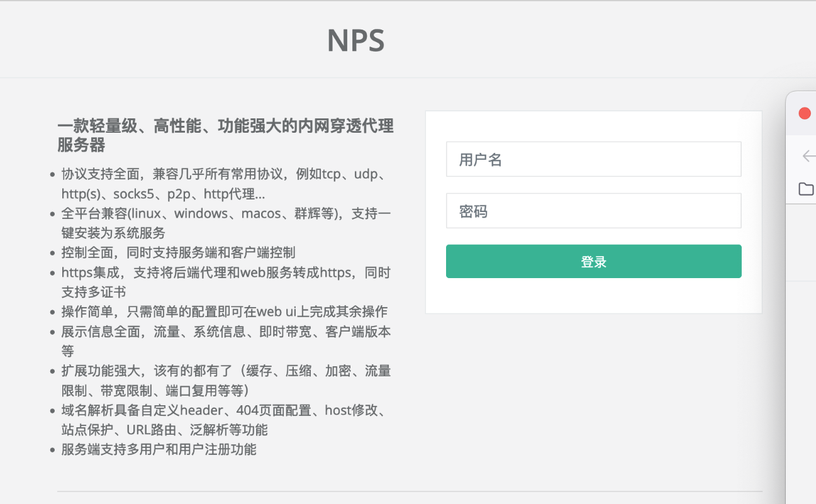The height and width of the screenshot is (504, 816).
Task: Click the NPS page title
Action: 355,40
